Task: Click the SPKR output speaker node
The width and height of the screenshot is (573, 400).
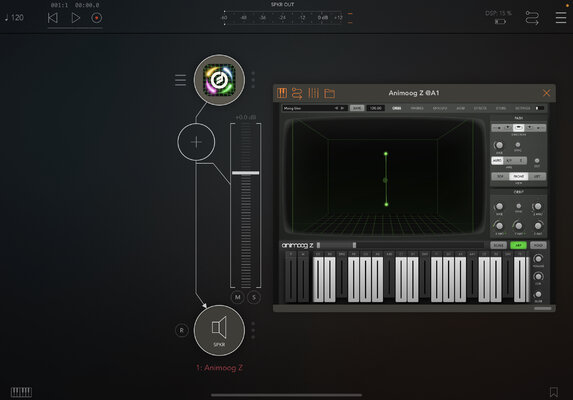Action: [219, 330]
